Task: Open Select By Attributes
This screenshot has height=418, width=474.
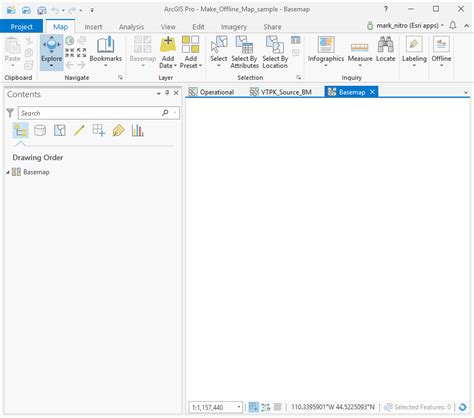Action: click(x=244, y=52)
